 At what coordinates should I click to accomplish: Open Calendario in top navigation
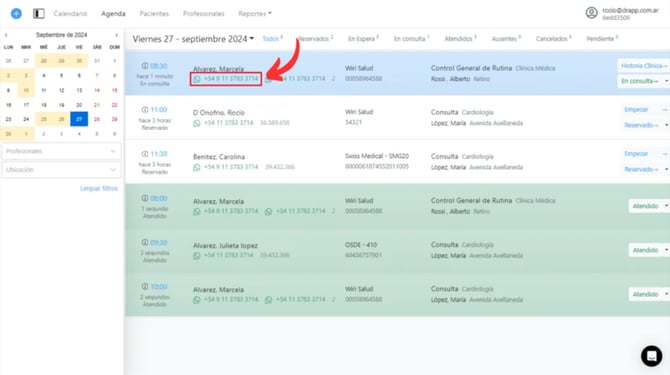click(x=70, y=14)
